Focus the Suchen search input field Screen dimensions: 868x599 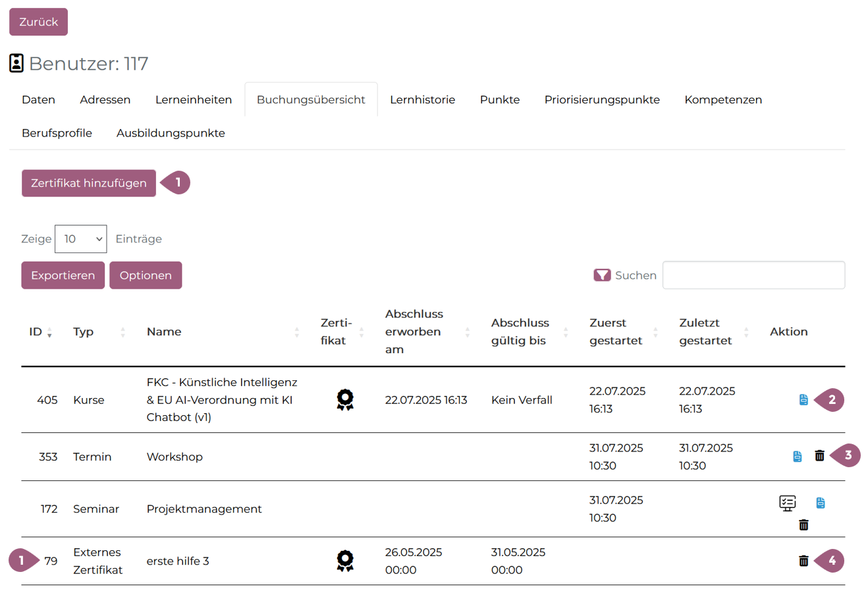pos(753,275)
